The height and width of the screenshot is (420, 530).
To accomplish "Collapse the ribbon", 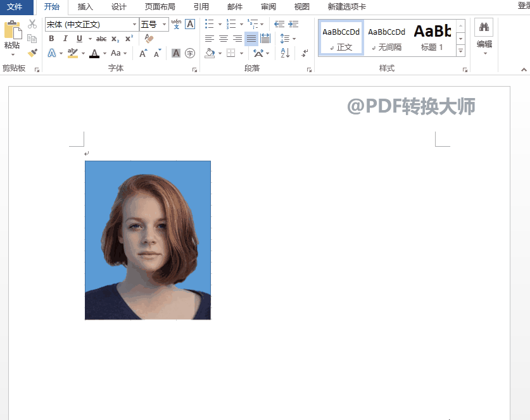I will pos(524,70).
